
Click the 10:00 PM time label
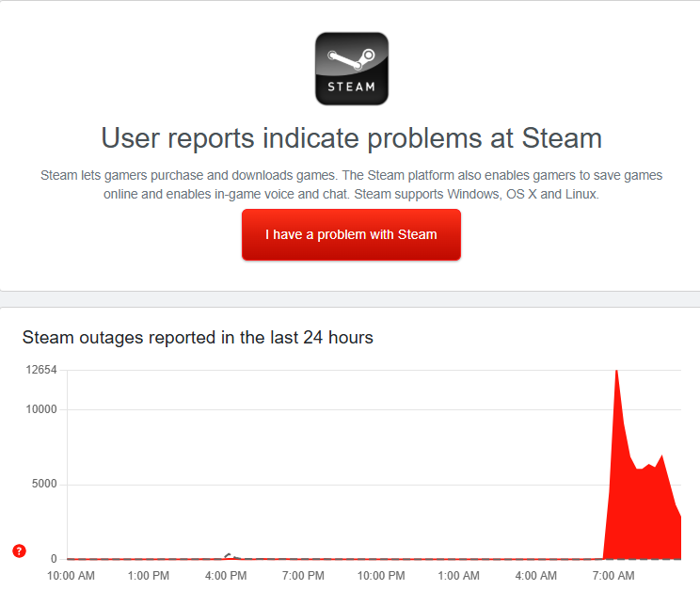tap(381, 576)
